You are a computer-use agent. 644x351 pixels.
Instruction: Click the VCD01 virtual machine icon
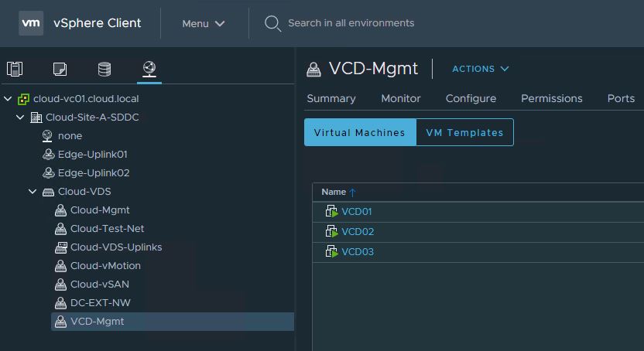331,212
